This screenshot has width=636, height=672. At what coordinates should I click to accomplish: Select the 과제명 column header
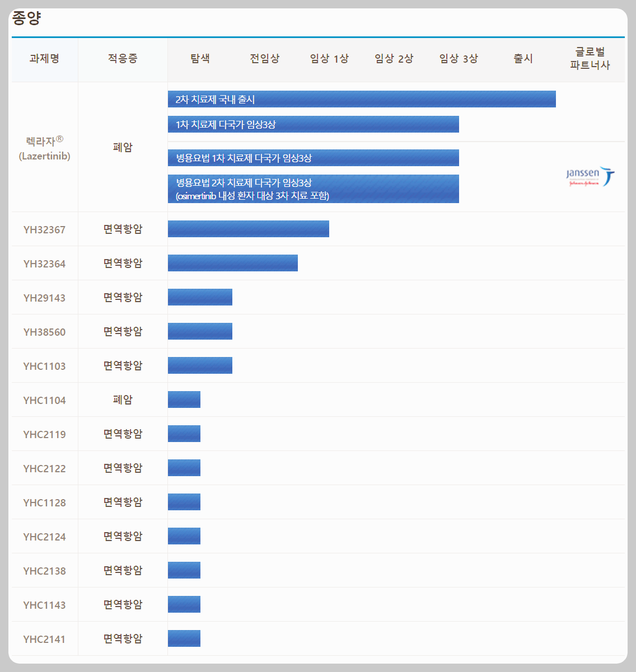pyautogui.click(x=44, y=58)
